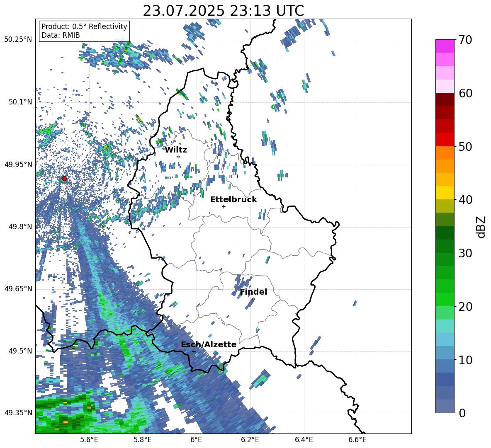Click the red radar site marker
This screenshot has width=491, height=448.
coord(64,178)
